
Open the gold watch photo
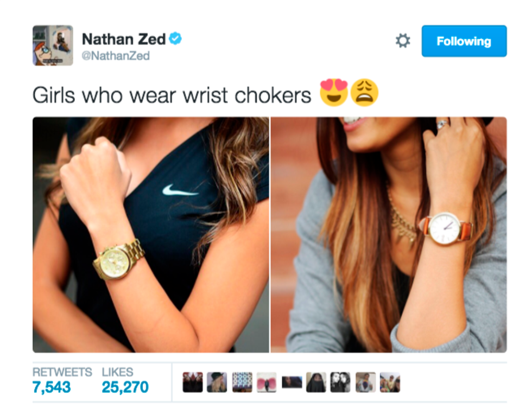151,235
